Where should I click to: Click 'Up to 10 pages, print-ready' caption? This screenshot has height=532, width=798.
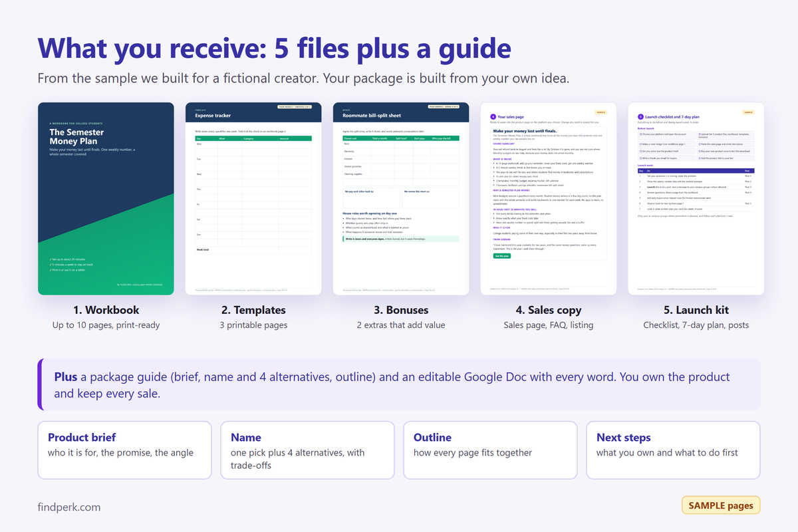[x=106, y=325]
